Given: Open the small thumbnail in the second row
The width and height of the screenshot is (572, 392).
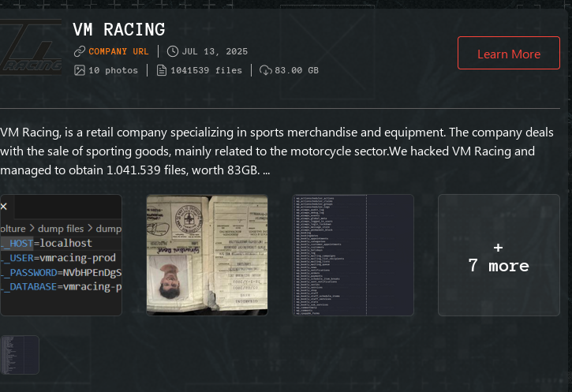Looking at the screenshot, I should pos(20,355).
